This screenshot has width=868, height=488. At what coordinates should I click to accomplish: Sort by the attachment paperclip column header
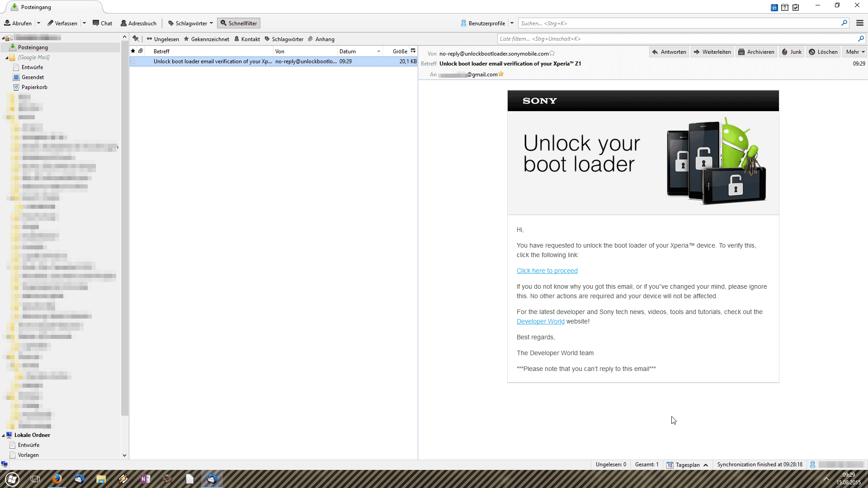(141, 51)
